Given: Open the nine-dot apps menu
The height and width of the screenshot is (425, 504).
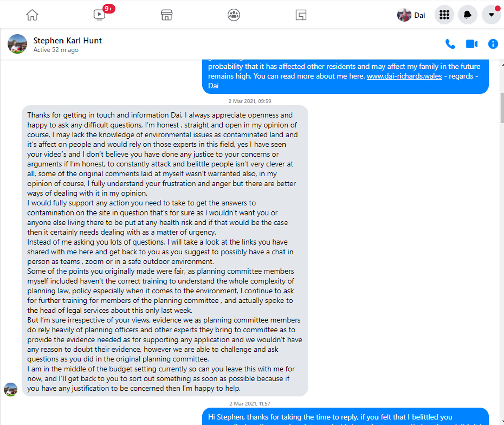Looking at the screenshot, I should [x=444, y=15].
